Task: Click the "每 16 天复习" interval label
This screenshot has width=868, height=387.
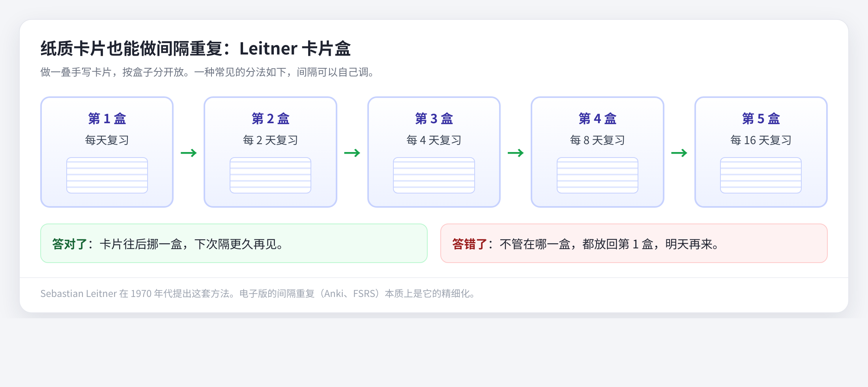Action: 761,140
